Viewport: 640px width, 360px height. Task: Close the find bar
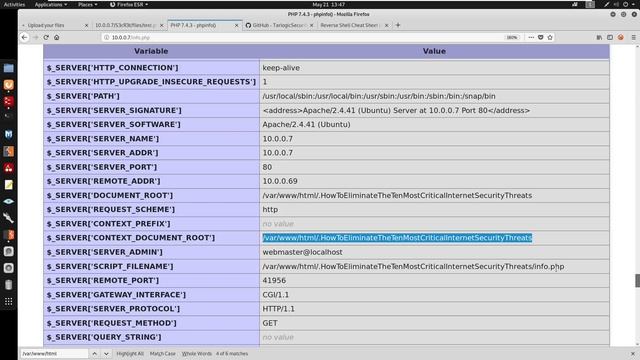pyautogui.click(x=633, y=353)
